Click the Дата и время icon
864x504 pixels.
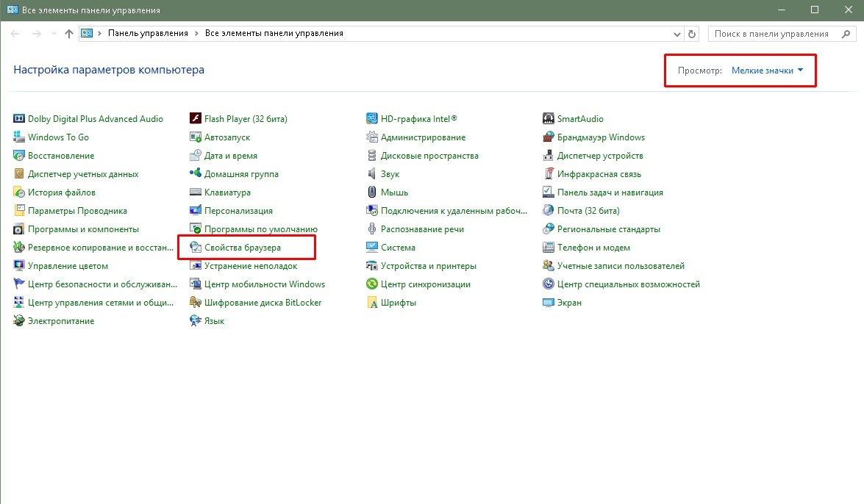196,156
